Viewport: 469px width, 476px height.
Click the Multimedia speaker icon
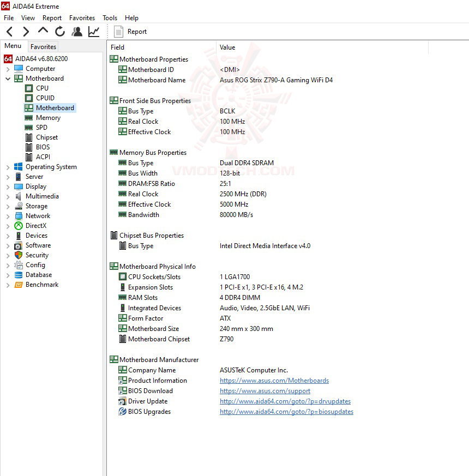click(18, 196)
